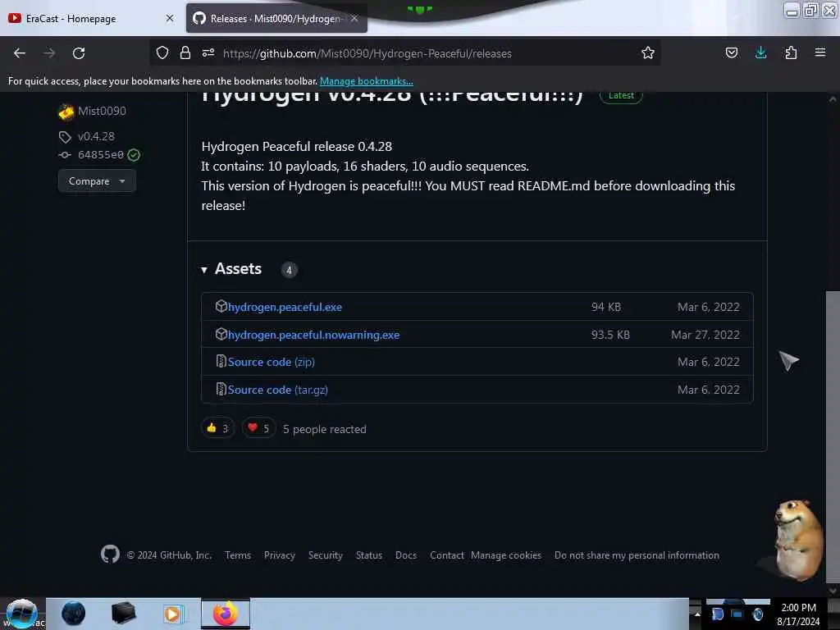Open Manage cookies in footer

point(506,555)
